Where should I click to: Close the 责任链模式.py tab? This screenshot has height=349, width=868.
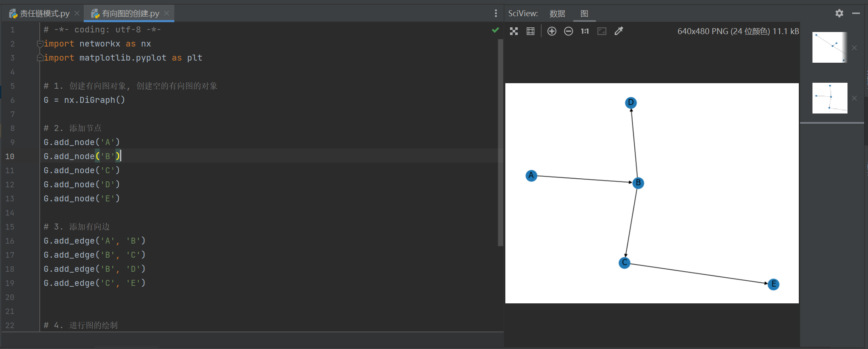click(x=77, y=14)
